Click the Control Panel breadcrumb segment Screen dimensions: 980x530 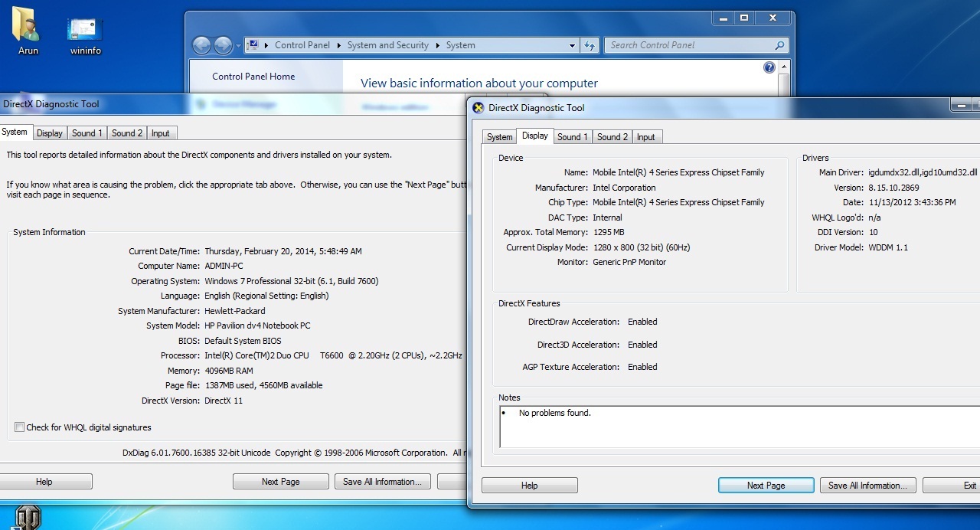coord(302,45)
